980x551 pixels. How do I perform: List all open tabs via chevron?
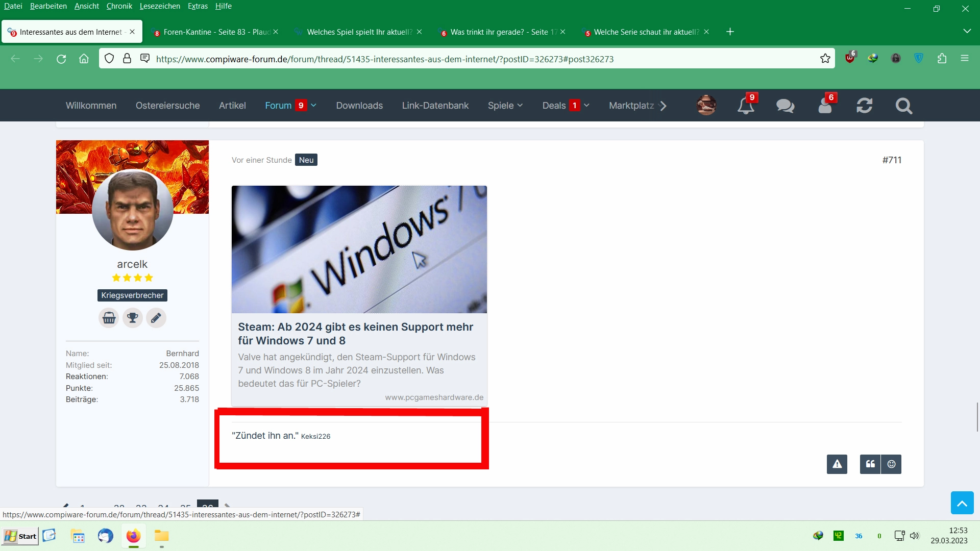[x=967, y=31]
